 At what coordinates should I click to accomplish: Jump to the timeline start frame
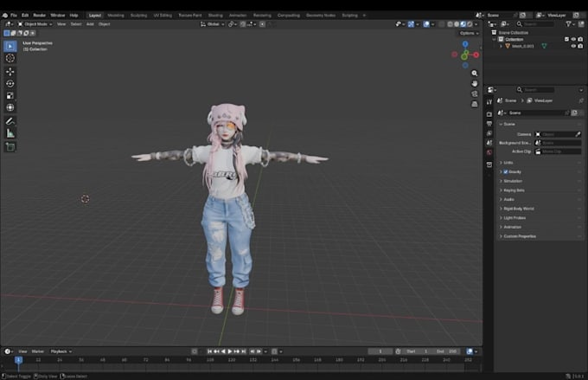click(209, 351)
